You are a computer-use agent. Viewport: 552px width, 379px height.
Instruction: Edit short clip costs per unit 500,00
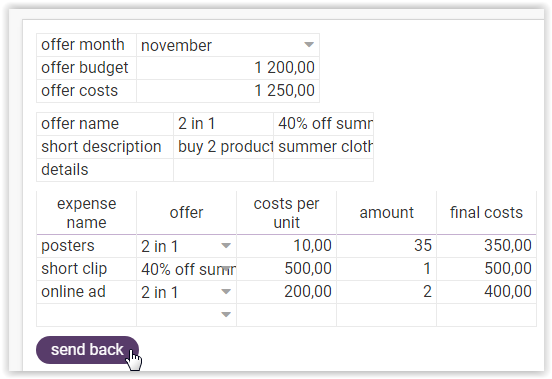tap(286, 269)
